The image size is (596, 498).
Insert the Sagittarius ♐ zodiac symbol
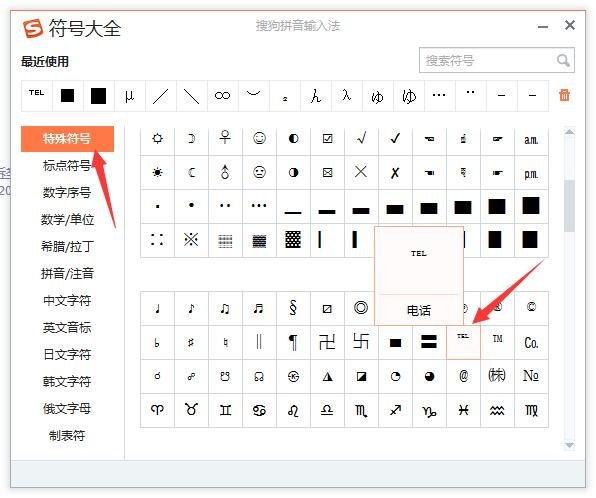(x=395, y=410)
